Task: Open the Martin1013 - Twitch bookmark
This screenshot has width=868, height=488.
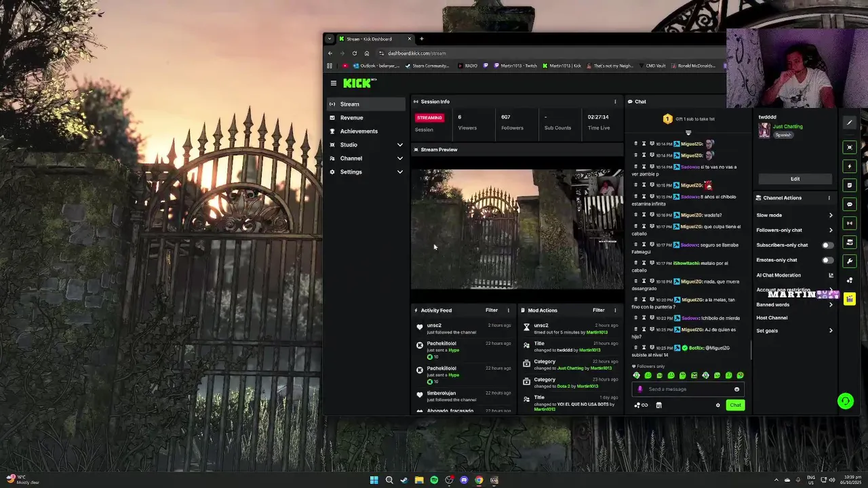Action: (515, 66)
